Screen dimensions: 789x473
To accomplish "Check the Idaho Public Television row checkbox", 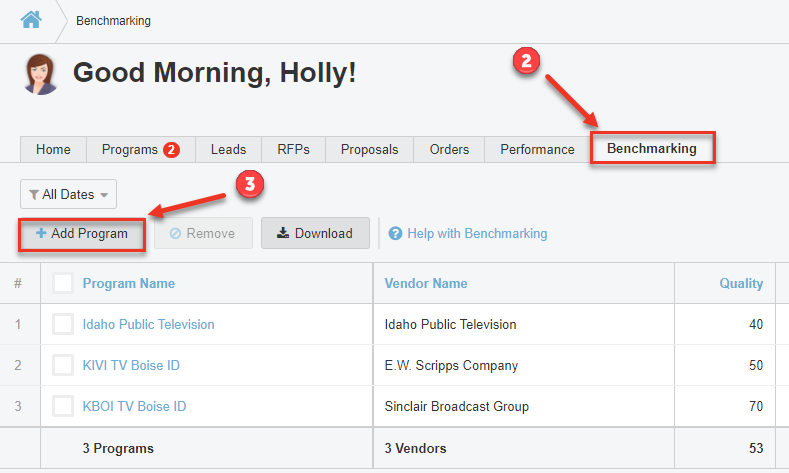I will point(63,324).
